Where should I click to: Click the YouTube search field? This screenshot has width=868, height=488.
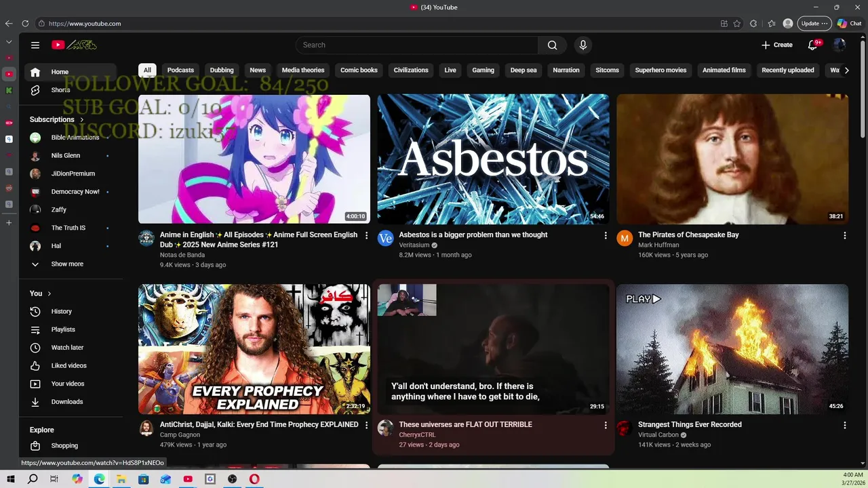point(417,45)
